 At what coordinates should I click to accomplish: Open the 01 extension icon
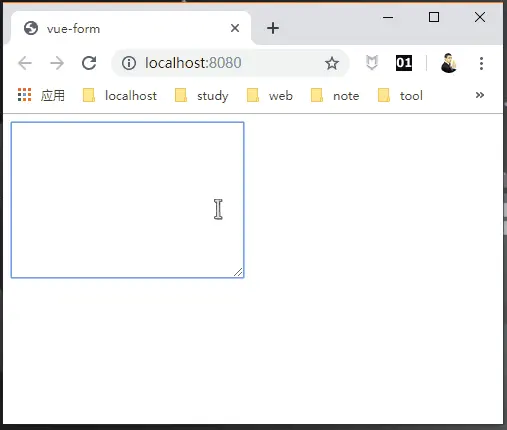404,63
